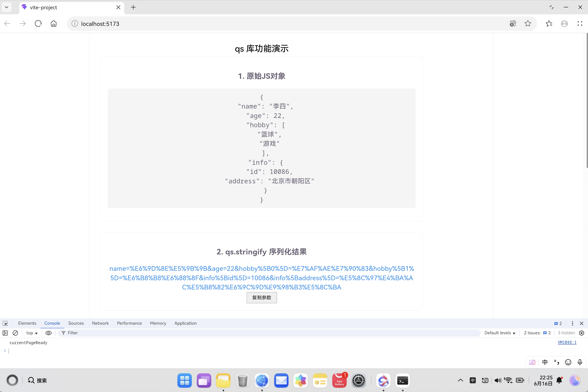Create a live expression with eye icon
Viewport: 588px width, 392px height.
49,333
